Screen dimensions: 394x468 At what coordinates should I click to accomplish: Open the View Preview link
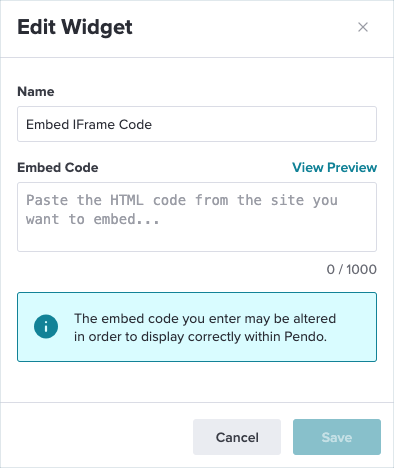coord(335,167)
